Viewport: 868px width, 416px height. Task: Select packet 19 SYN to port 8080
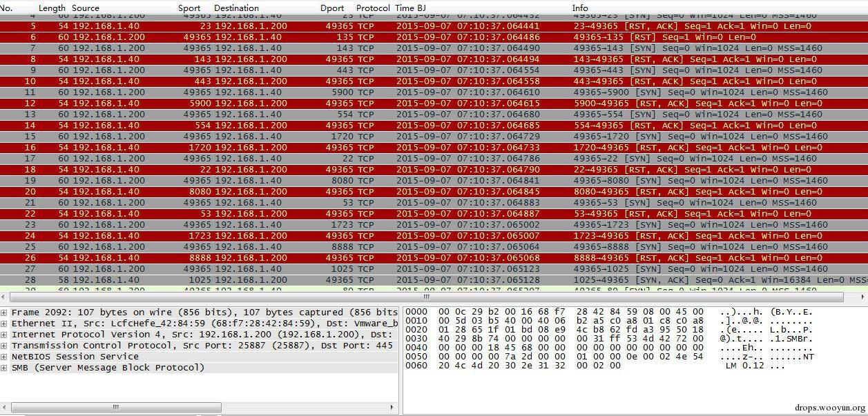pos(434,181)
